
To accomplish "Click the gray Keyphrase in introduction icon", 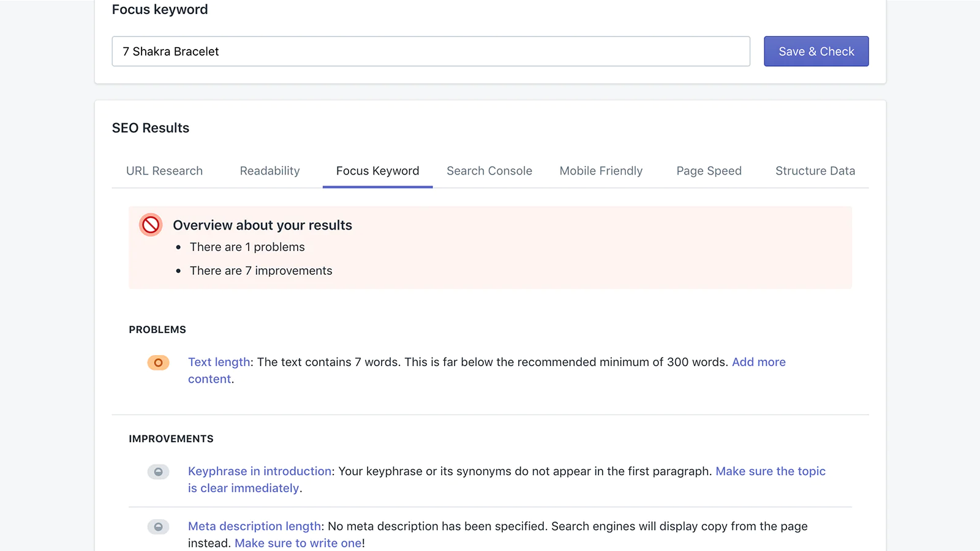I will pos(158,472).
